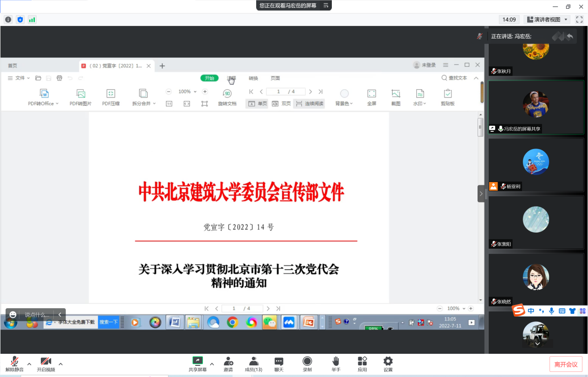Click the 离开会议 leave meeting button

click(566, 364)
